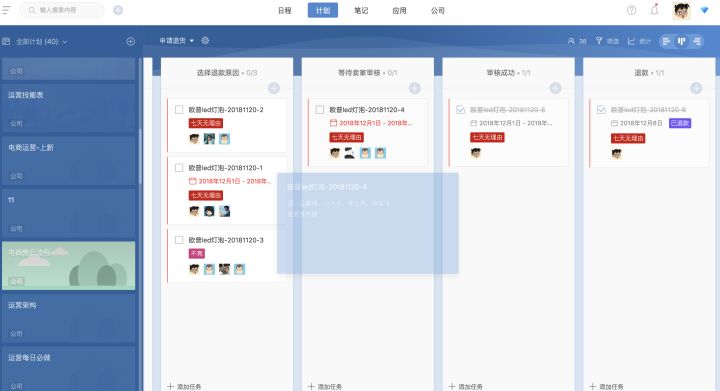Open the 电商运营-上新 plan in sidebar

(69, 161)
